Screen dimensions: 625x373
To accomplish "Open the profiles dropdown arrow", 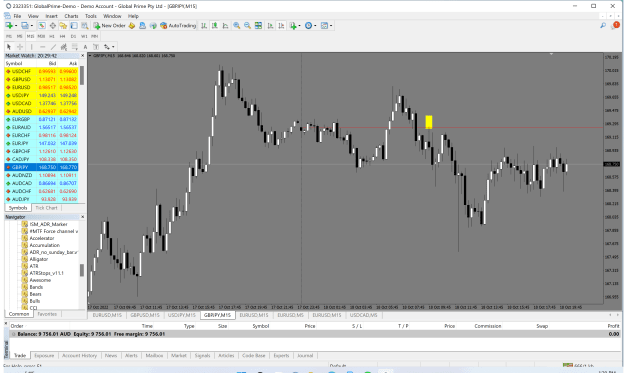I will (x=32, y=26).
